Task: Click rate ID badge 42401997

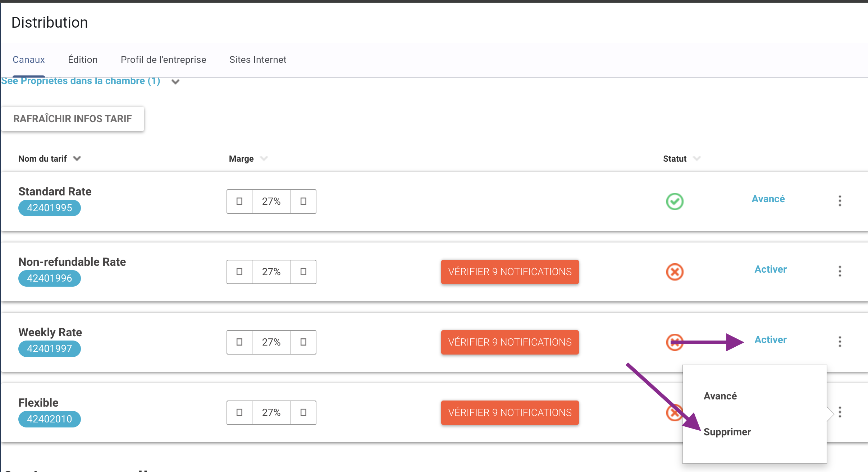Action: [x=50, y=349]
